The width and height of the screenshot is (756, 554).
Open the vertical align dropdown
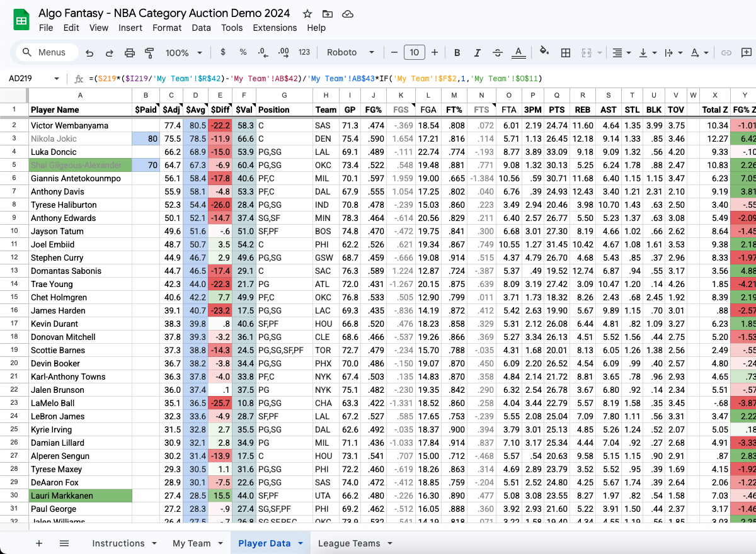[x=647, y=53]
